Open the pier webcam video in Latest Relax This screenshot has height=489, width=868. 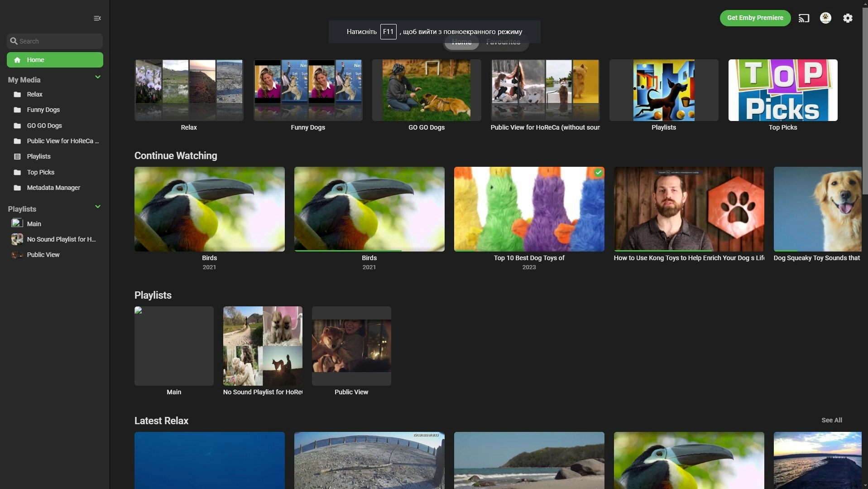[369, 460]
